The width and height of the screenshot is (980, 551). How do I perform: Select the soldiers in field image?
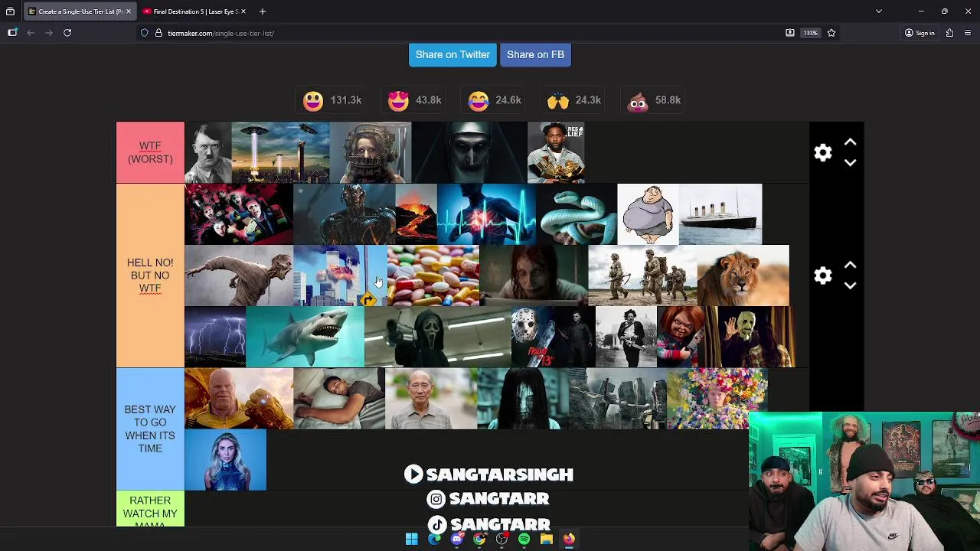(x=642, y=275)
